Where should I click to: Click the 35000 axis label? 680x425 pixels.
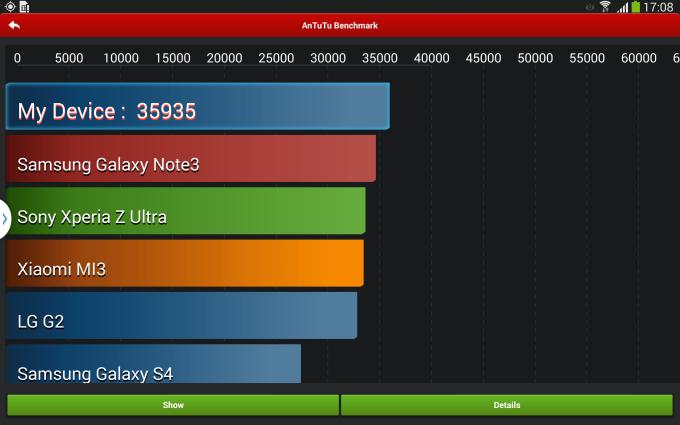point(379,58)
